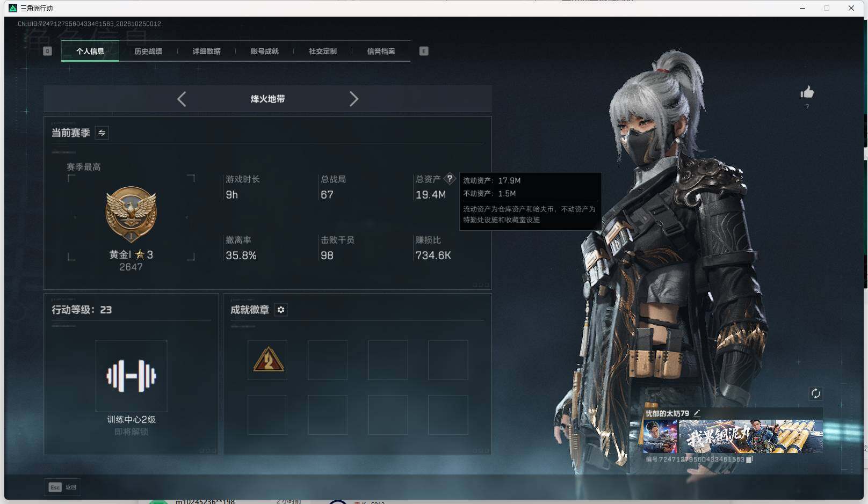Open the 详细数据 tab
The height and width of the screenshot is (504, 868).
[x=207, y=52]
